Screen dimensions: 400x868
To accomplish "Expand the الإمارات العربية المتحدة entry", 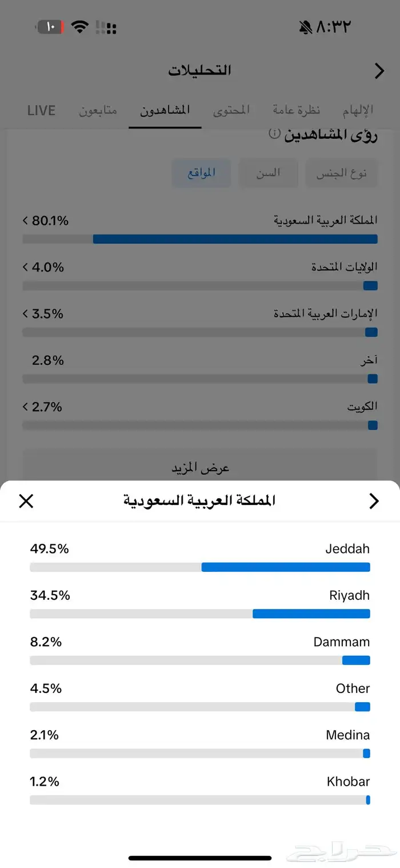I will coord(25,313).
